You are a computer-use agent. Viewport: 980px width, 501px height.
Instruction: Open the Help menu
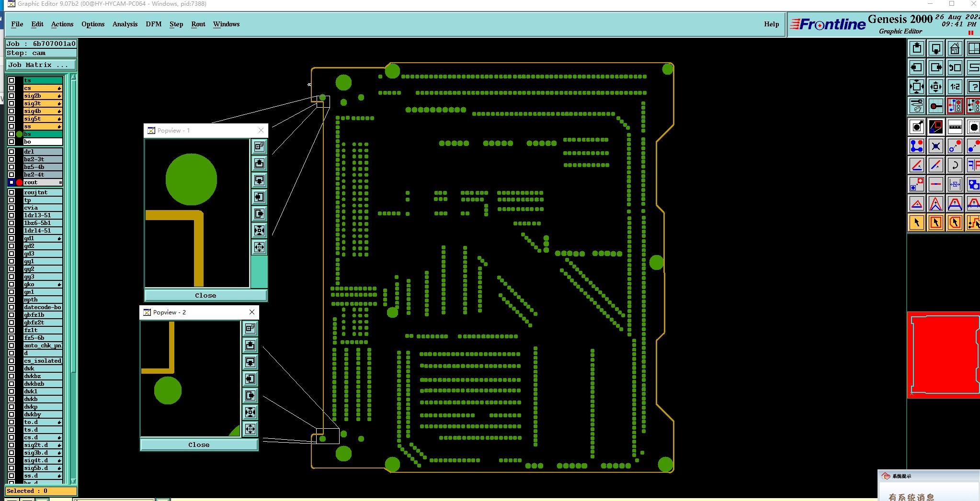[x=772, y=24]
